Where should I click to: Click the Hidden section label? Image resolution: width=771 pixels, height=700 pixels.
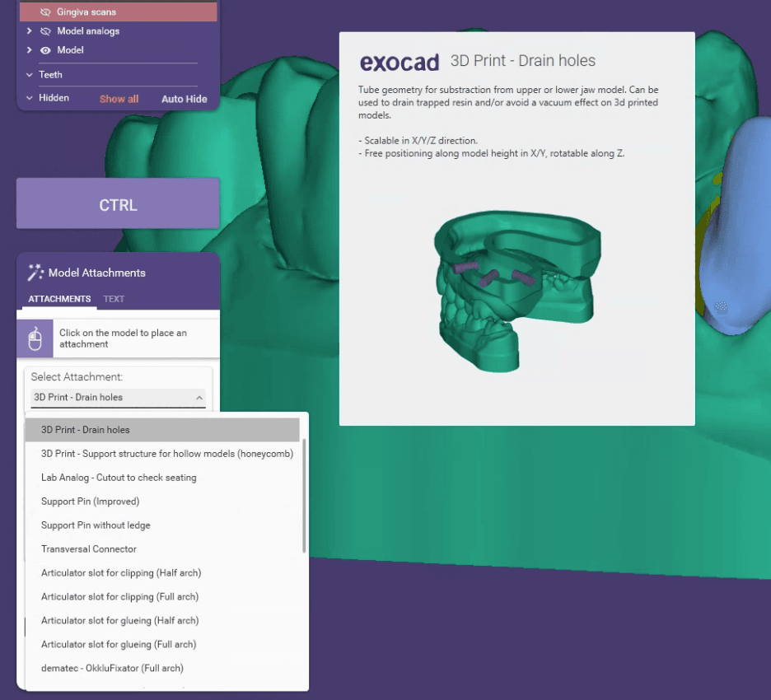pyautogui.click(x=54, y=98)
